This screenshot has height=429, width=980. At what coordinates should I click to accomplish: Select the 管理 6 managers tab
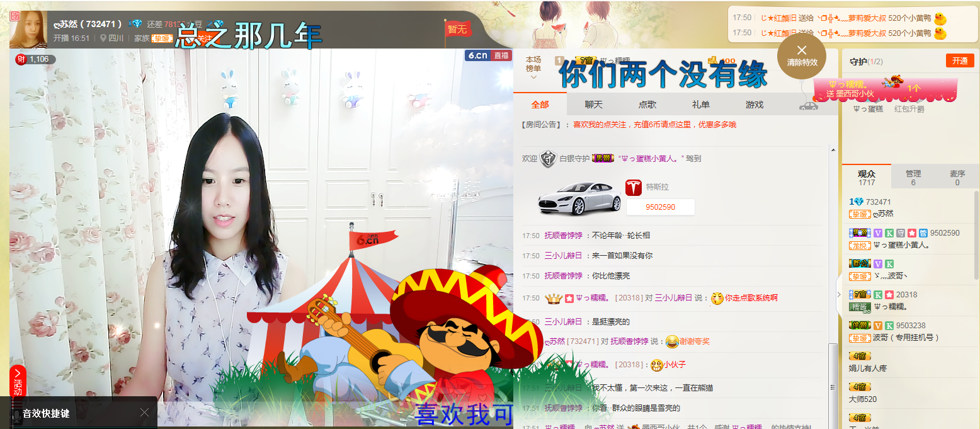pos(913,178)
